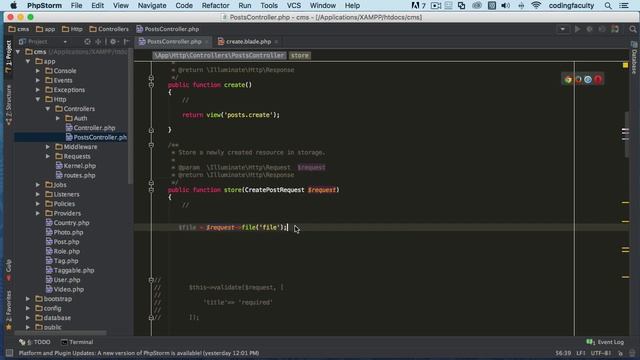Collapse the cms root folder
Screen dimensions: 640x360
(18, 52)
